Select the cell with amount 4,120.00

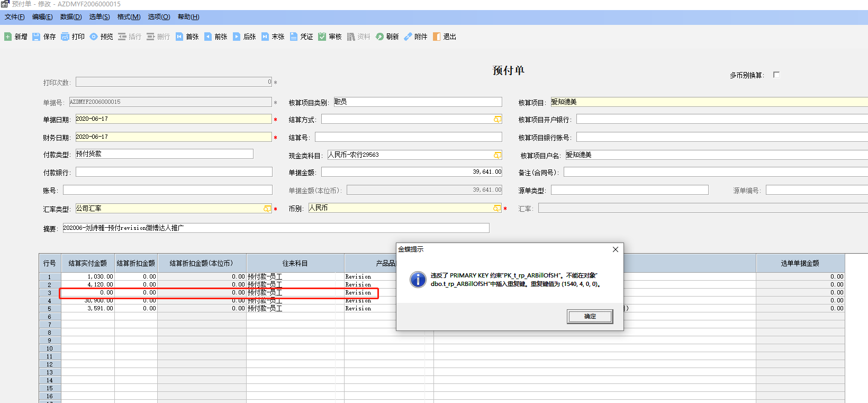coord(88,284)
